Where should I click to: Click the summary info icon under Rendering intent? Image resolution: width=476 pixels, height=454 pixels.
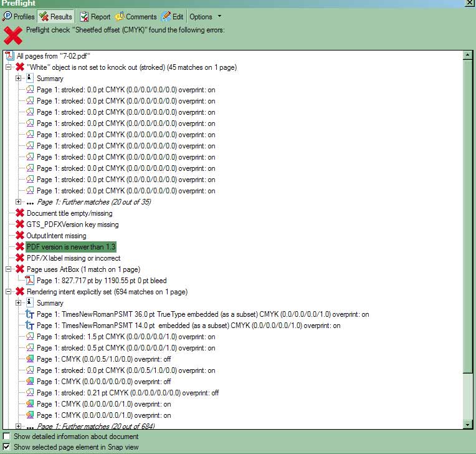[x=29, y=302]
